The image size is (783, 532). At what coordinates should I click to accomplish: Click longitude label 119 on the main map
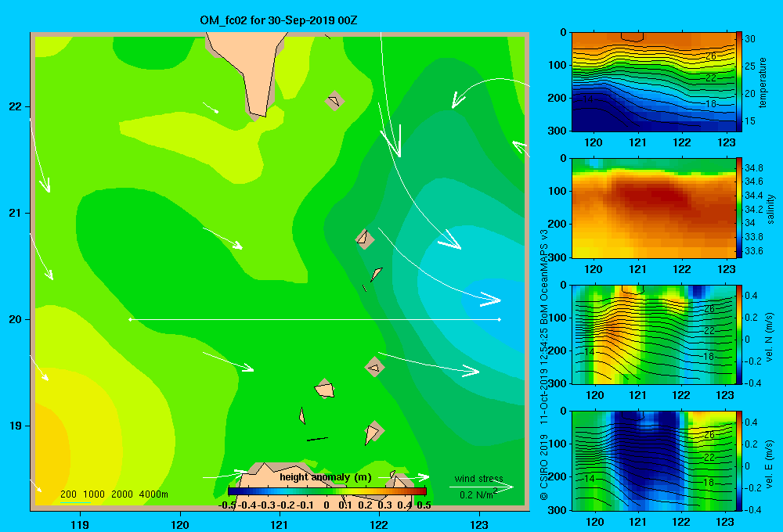tap(80, 524)
